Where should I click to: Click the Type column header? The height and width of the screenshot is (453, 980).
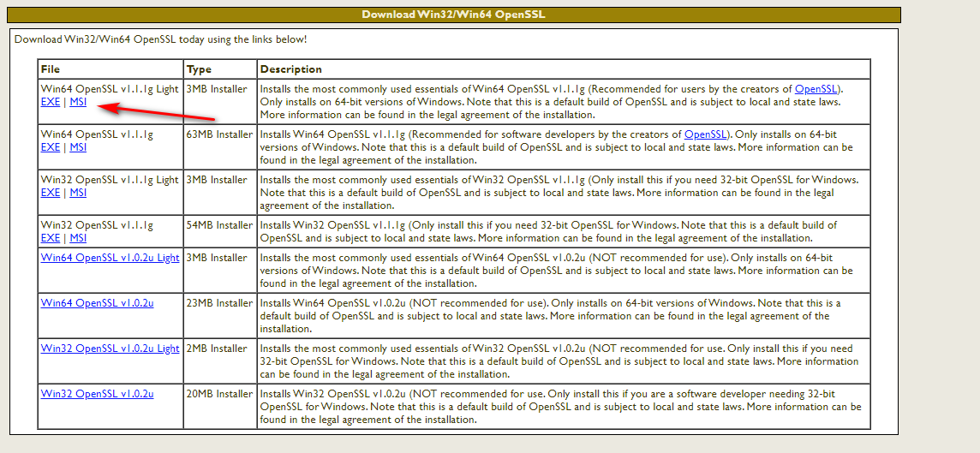tap(220, 69)
